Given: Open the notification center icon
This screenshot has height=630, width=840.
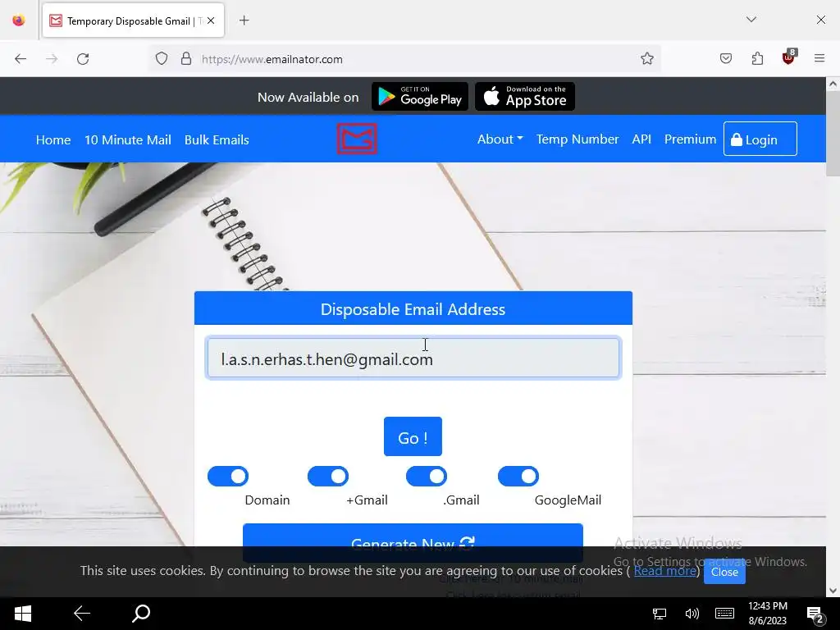Looking at the screenshot, I should pyautogui.click(x=815, y=614).
